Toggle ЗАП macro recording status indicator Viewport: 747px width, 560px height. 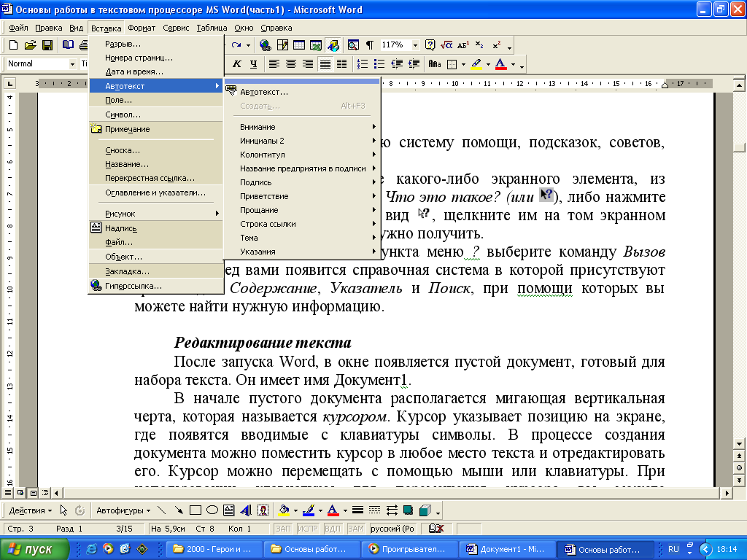tap(283, 529)
